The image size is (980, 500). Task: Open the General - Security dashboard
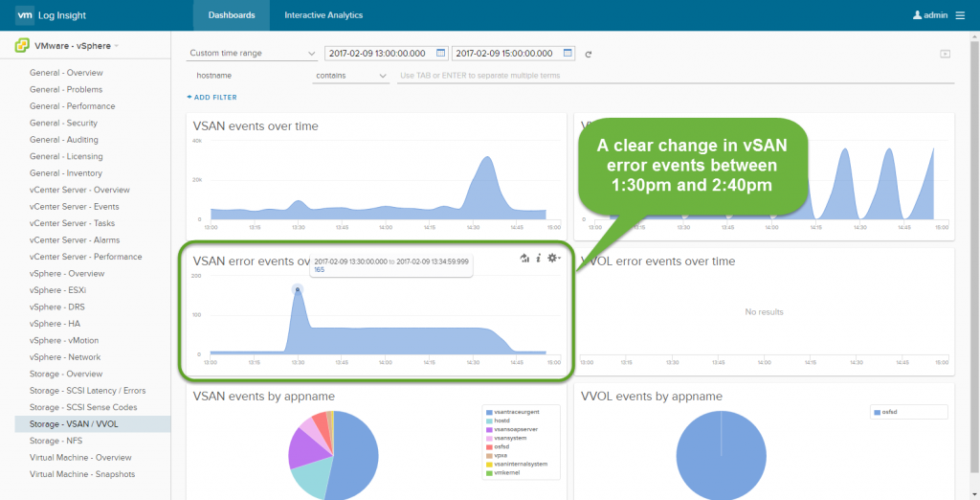click(x=63, y=123)
